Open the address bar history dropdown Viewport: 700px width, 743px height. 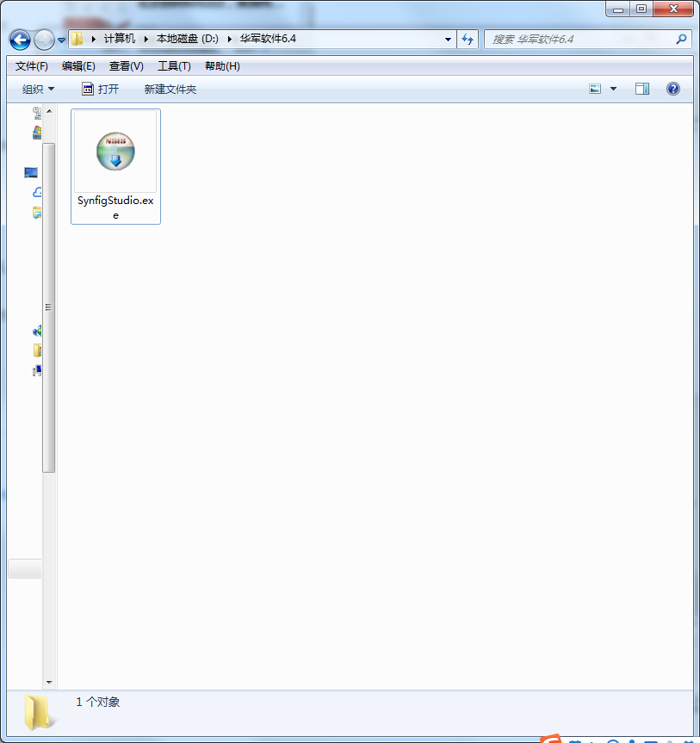448,40
